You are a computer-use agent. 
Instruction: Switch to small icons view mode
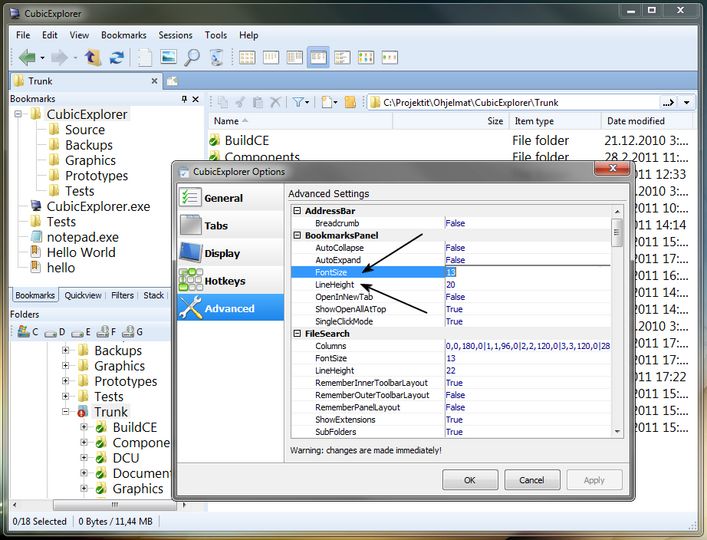[x=271, y=58]
